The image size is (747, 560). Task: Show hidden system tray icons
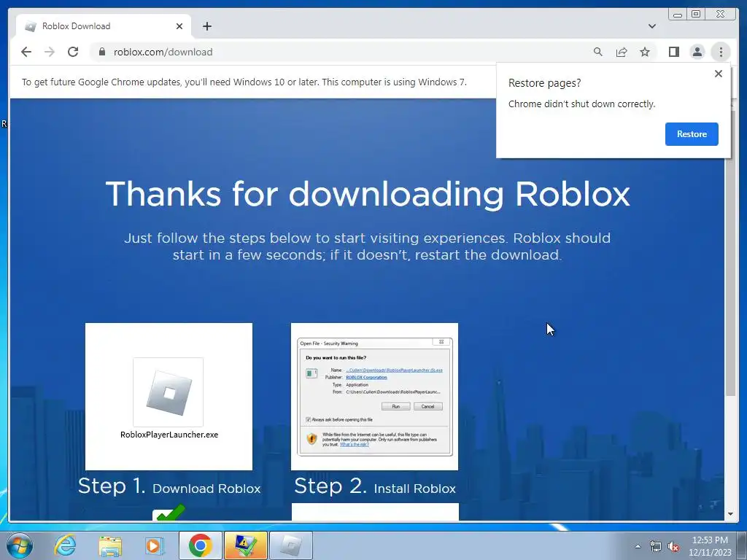pyautogui.click(x=638, y=546)
